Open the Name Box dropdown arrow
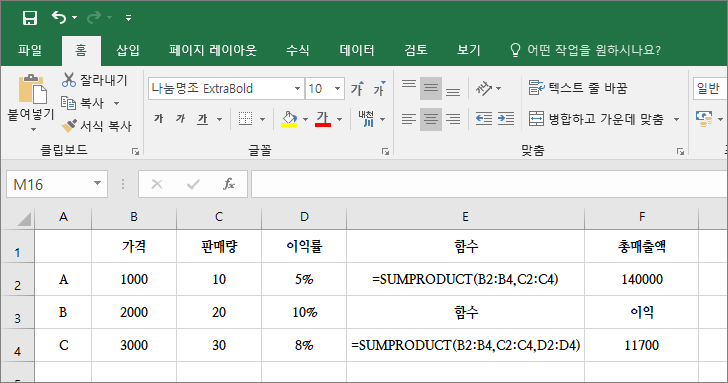Image resolution: width=728 pixels, height=383 pixels. (x=98, y=183)
